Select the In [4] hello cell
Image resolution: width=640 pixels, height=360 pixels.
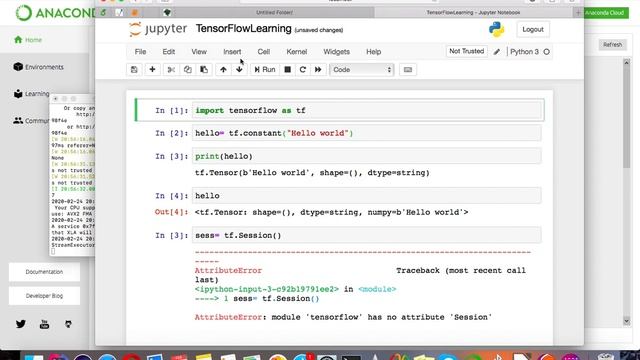tap(367, 196)
